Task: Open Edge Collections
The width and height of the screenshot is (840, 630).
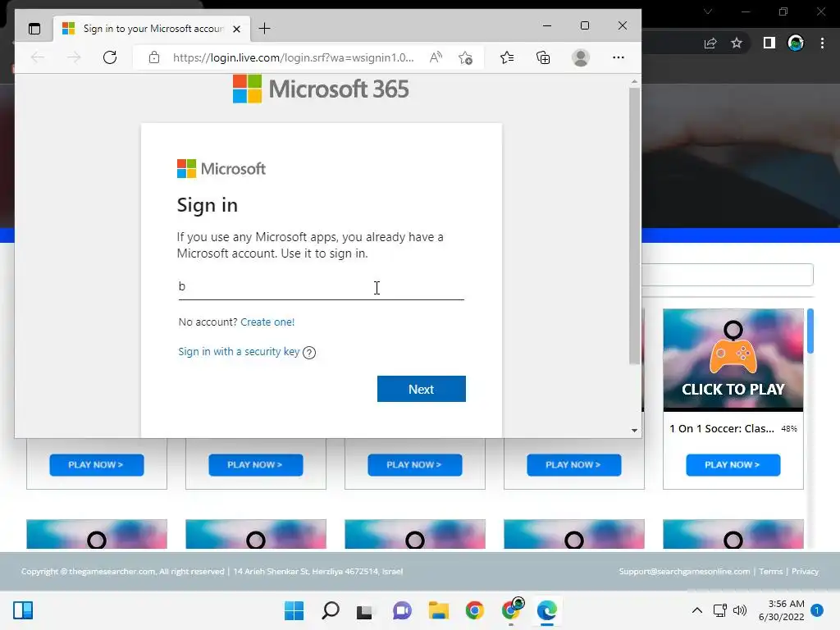Action: (x=543, y=57)
